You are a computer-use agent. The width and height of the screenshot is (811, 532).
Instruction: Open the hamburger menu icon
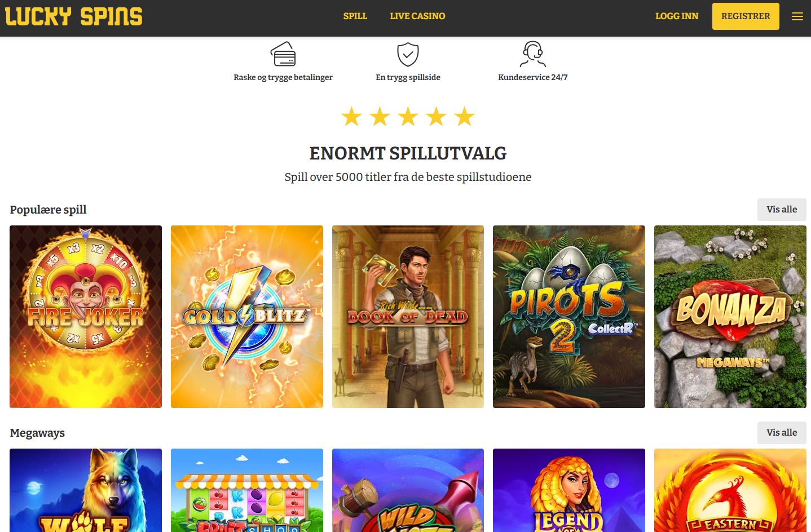pos(797,16)
